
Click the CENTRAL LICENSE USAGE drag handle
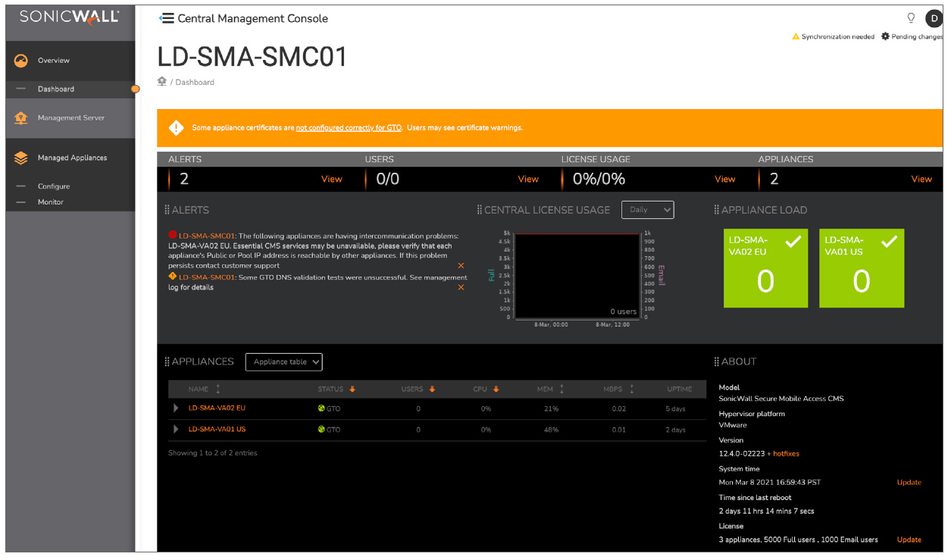[479, 210]
